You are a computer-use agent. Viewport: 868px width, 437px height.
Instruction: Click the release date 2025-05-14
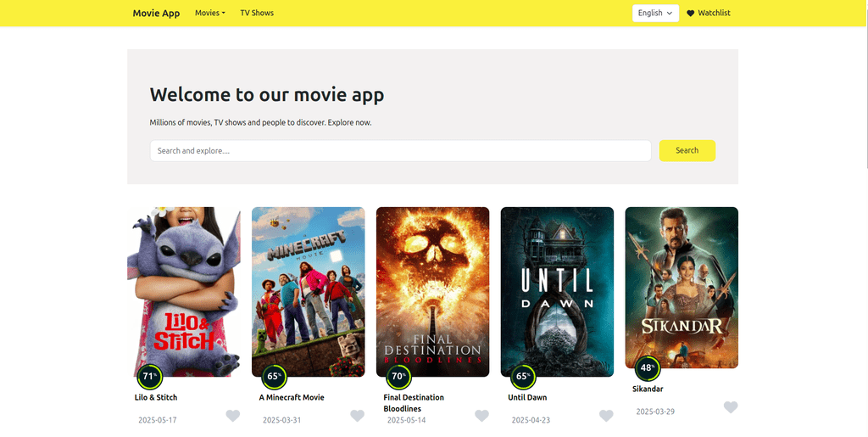(406, 420)
